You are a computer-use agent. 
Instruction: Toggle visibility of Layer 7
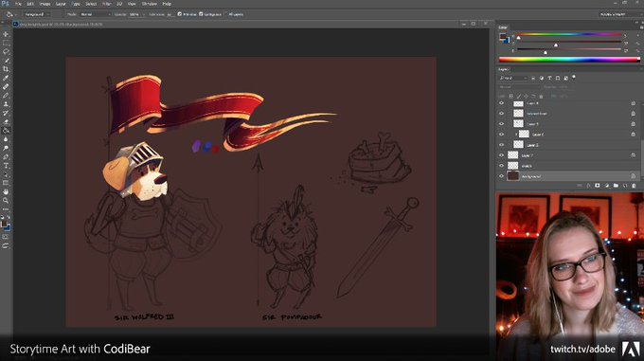[x=501, y=155]
